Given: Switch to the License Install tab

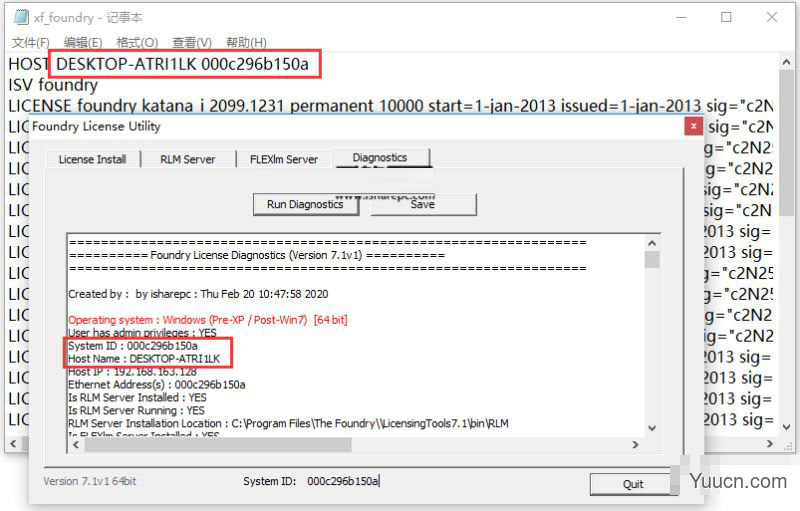Looking at the screenshot, I should (92, 160).
